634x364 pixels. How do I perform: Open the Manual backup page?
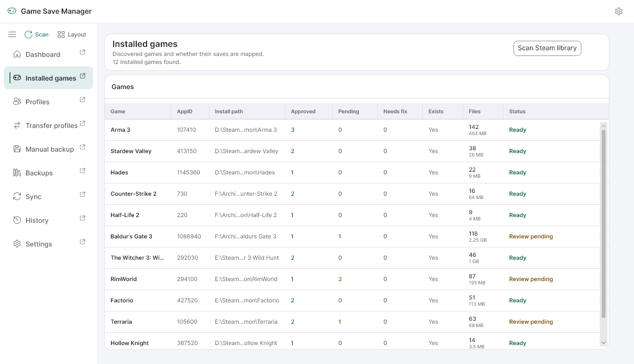click(48, 149)
